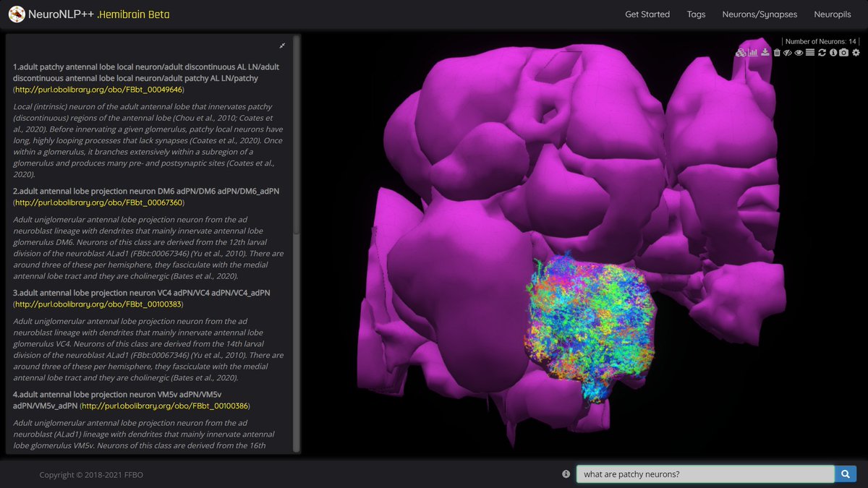Select heading '3.adult antennal lobe projection neuron VC4 adPN'
The width and height of the screenshot is (868, 488).
[106, 293]
